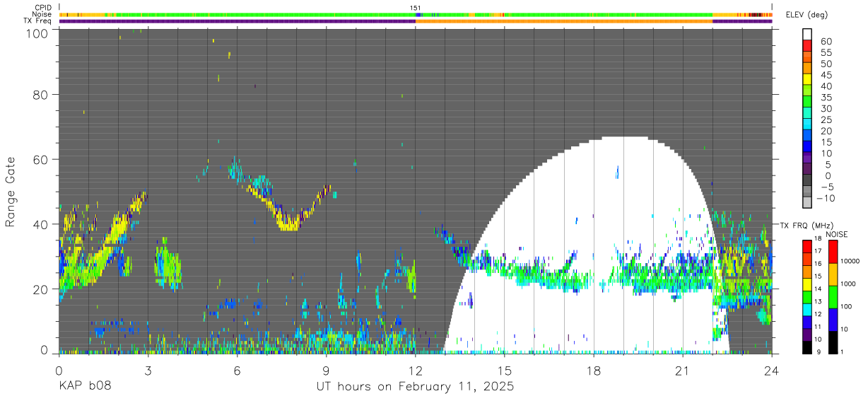The width and height of the screenshot is (868, 401).
Task: Click the 80 tick on Range Gate axis
Action: click(40, 94)
